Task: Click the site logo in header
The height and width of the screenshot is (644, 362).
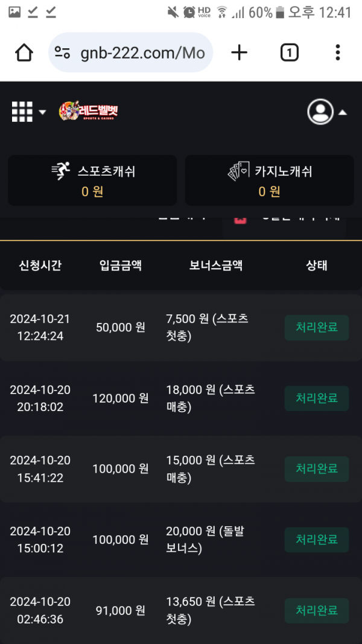Action: pos(89,112)
